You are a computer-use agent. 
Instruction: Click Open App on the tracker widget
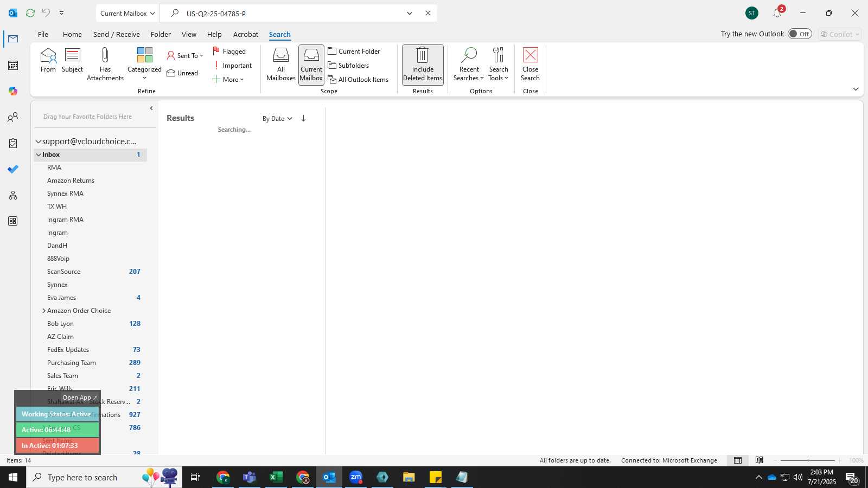click(x=79, y=397)
